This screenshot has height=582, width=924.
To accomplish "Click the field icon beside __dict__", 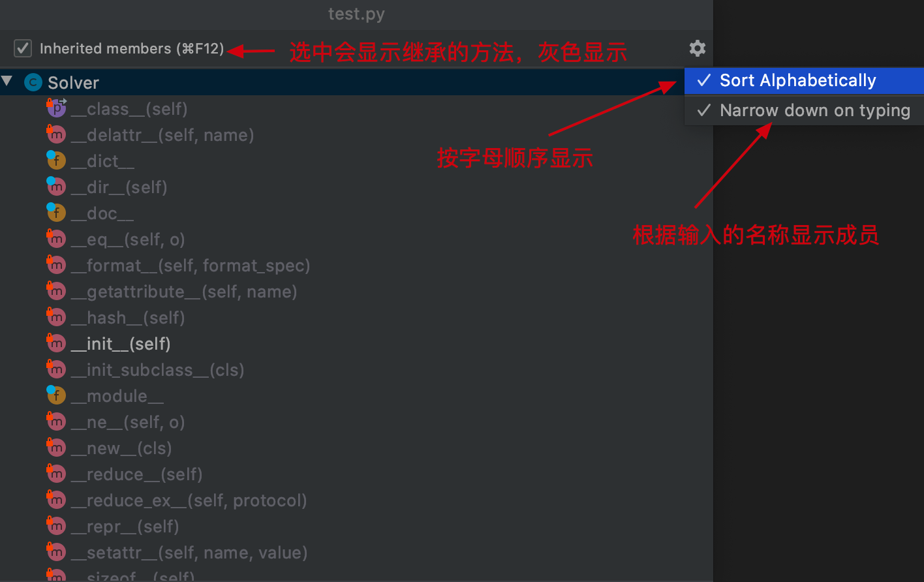I will (x=57, y=161).
